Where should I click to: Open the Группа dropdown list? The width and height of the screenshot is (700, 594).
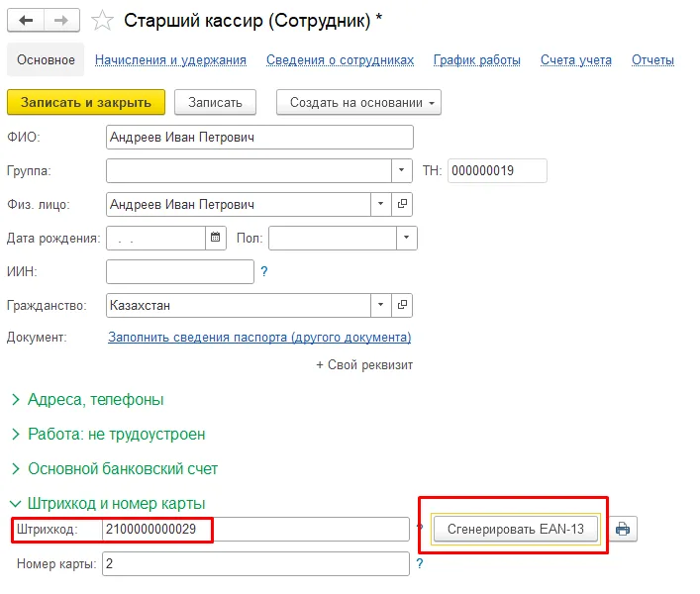tap(401, 170)
